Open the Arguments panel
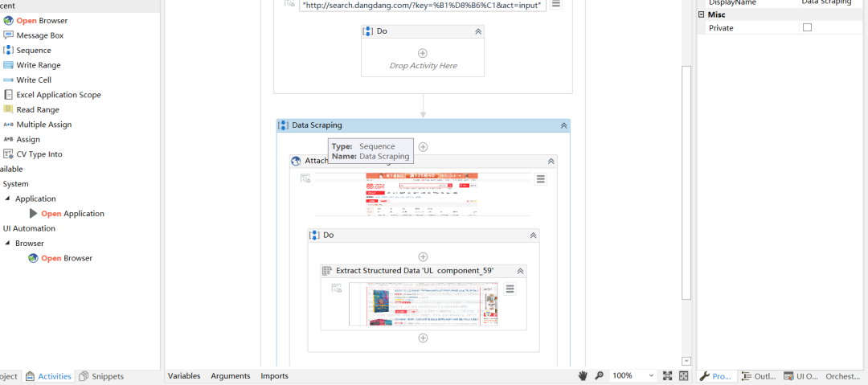Screen dimensions: 868x385 (x=231, y=375)
